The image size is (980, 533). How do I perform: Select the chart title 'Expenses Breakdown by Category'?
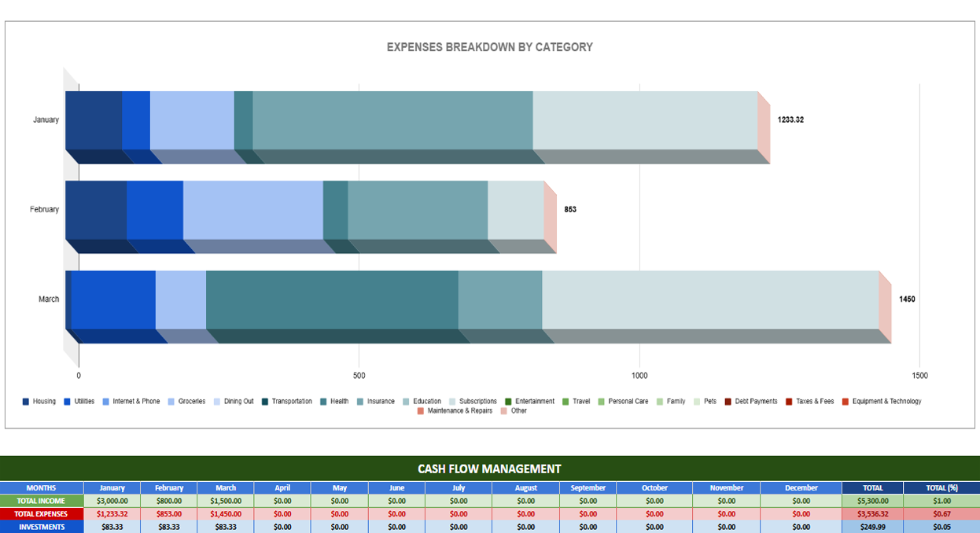pyautogui.click(x=489, y=46)
